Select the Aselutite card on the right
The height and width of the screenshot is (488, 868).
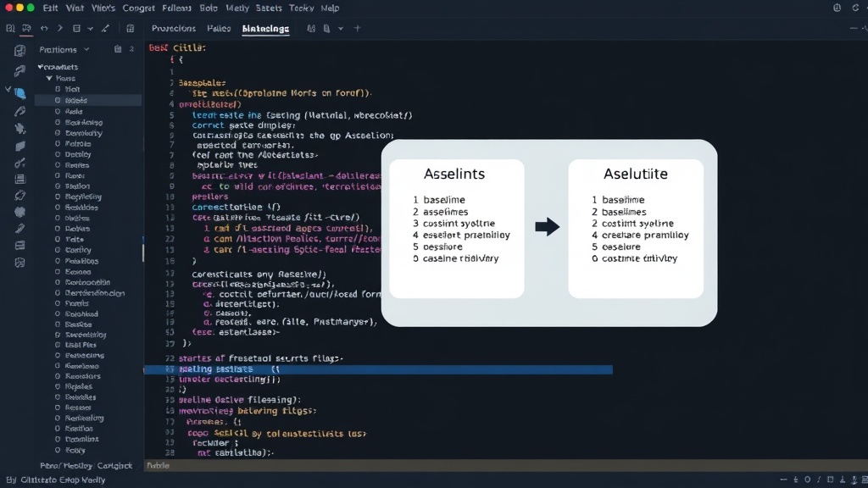[x=636, y=229]
